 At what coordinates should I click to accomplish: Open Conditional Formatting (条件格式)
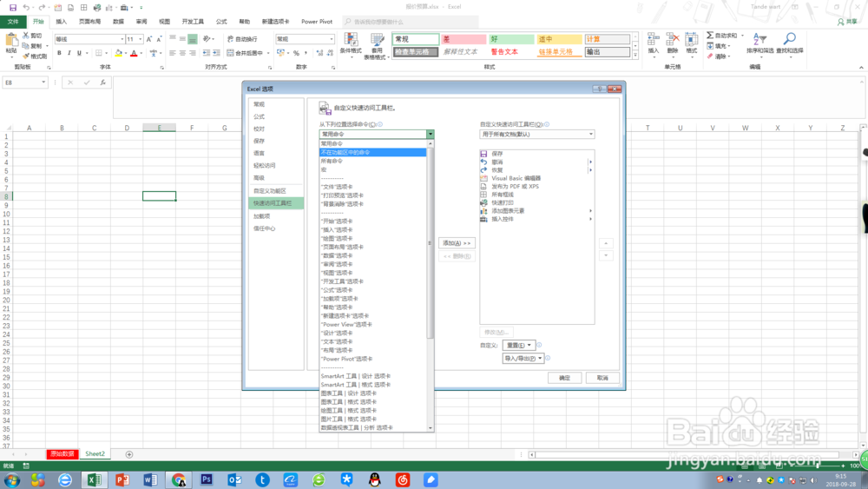tap(351, 46)
